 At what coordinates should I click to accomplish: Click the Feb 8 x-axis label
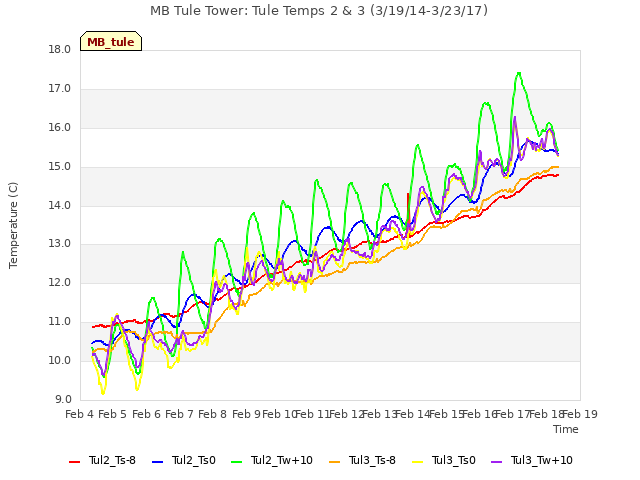pos(212,414)
